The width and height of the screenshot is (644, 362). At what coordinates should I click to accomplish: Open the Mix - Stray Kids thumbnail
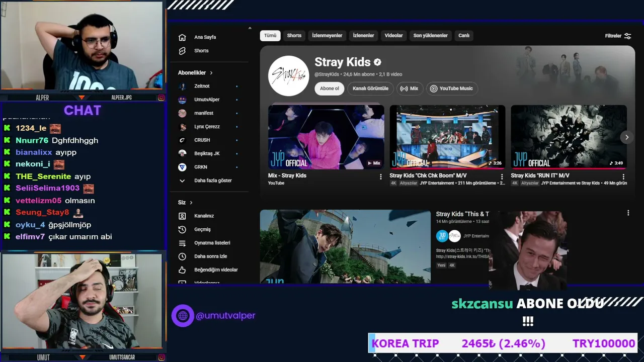tap(326, 137)
